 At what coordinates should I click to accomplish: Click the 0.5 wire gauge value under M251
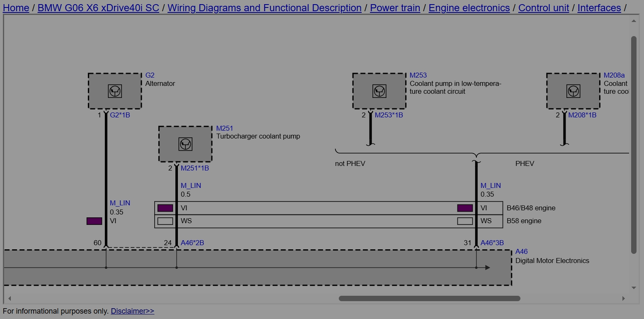click(x=186, y=194)
